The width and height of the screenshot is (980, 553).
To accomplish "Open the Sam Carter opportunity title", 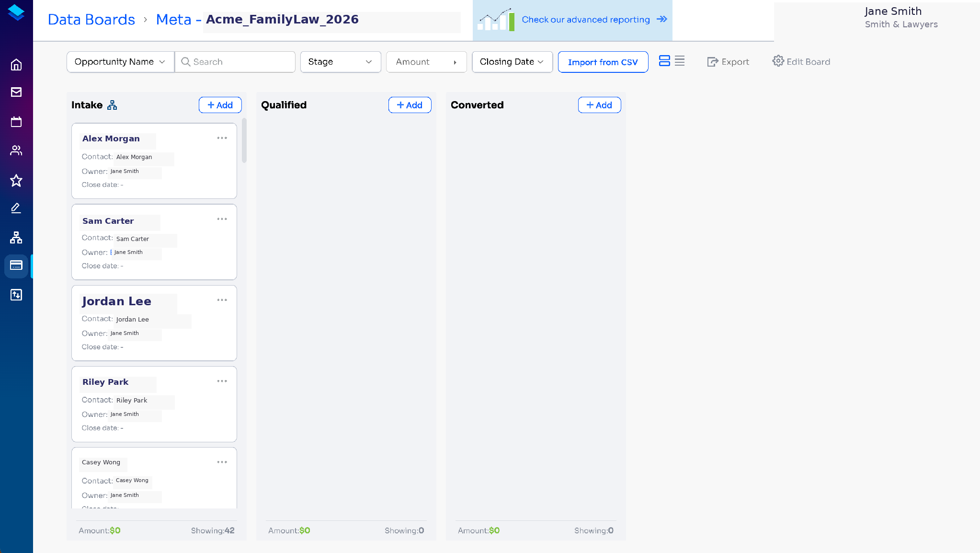I will [108, 221].
